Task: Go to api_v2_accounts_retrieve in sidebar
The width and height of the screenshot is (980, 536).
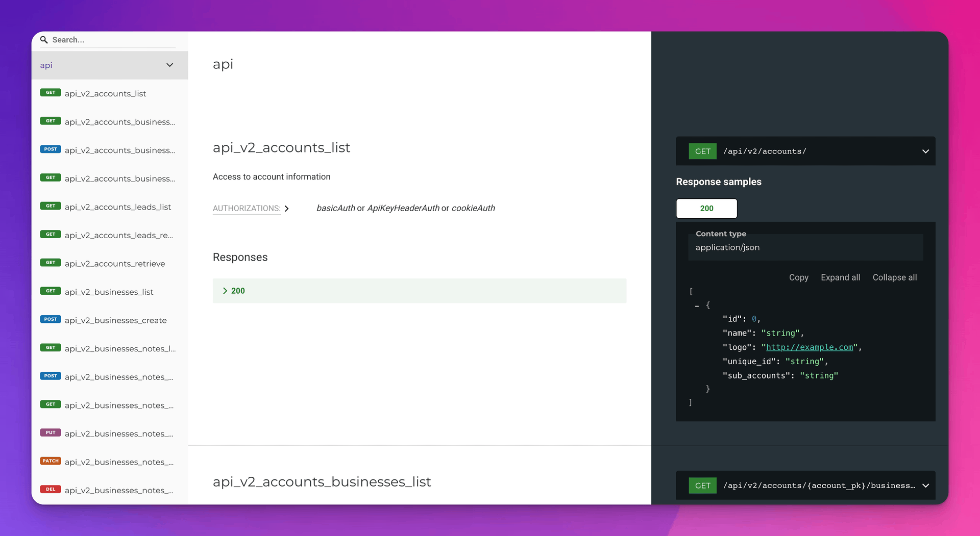Action: coord(115,264)
